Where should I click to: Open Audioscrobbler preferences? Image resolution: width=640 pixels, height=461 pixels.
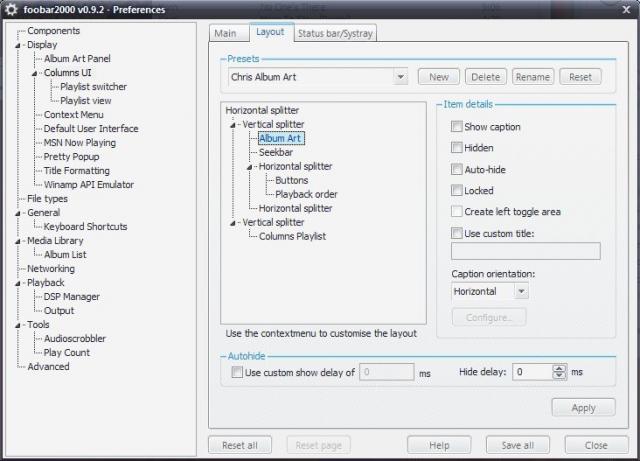click(x=75, y=339)
